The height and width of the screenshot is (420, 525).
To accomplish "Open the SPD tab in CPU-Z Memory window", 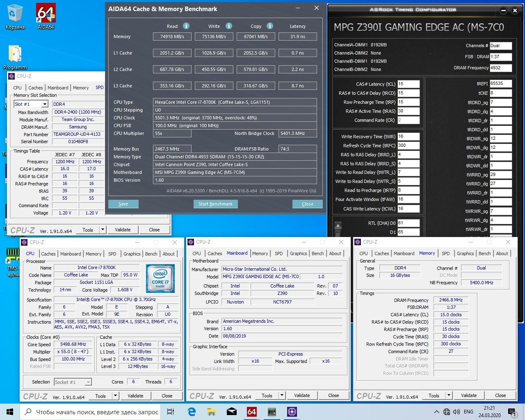I will tap(445, 253).
